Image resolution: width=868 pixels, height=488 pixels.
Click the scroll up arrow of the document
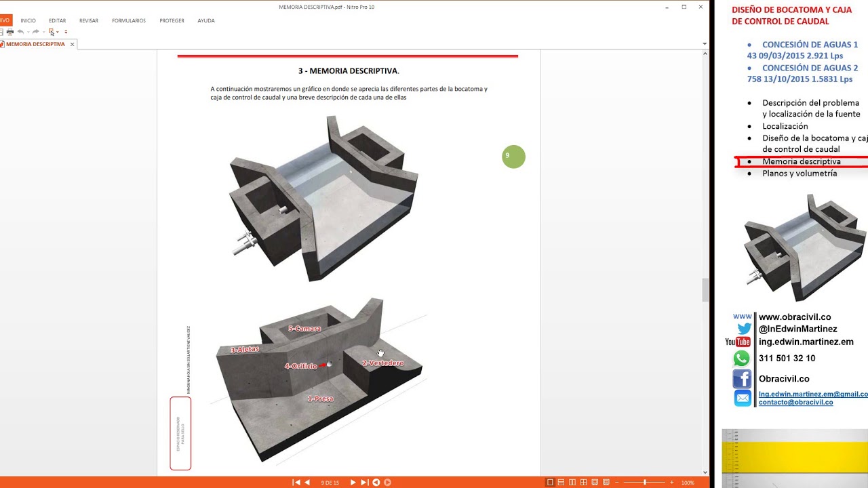pos(705,52)
